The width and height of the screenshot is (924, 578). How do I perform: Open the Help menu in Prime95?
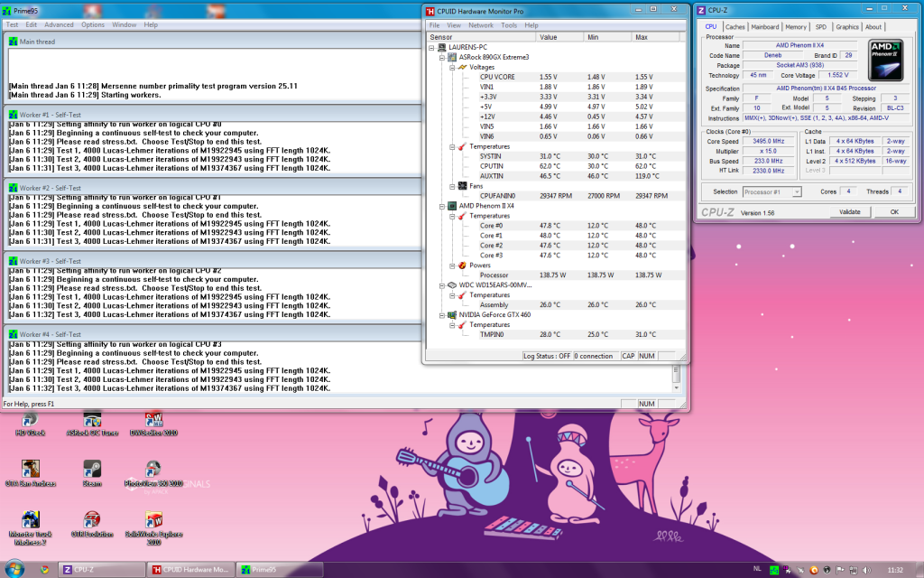(x=151, y=24)
